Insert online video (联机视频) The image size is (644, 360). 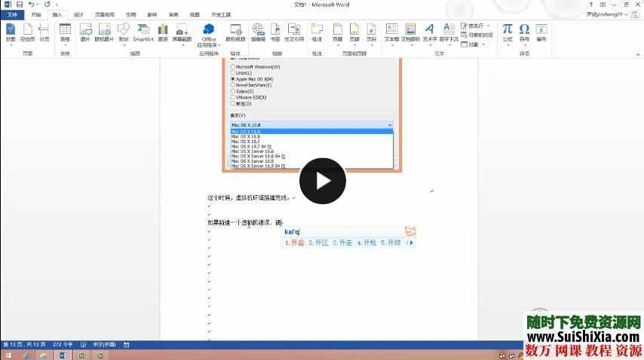tap(235, 33)
